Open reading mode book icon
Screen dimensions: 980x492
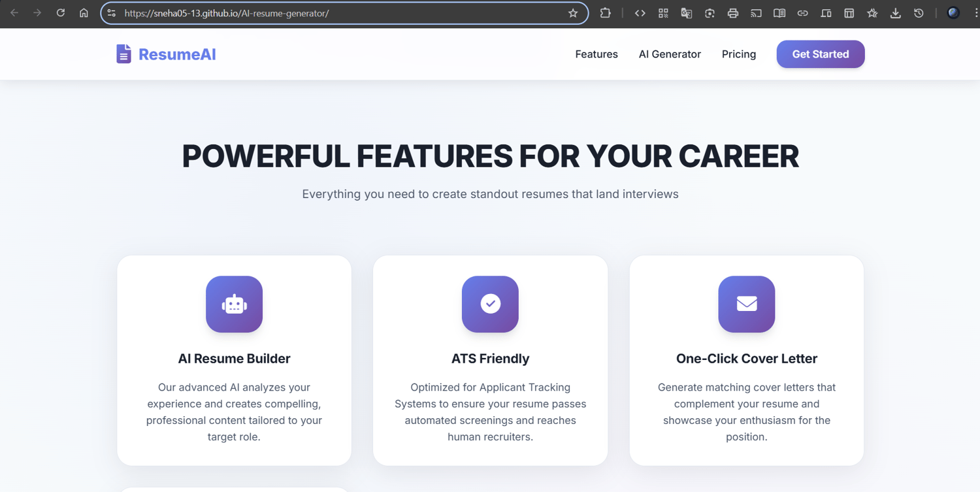(x=779, y=13)
